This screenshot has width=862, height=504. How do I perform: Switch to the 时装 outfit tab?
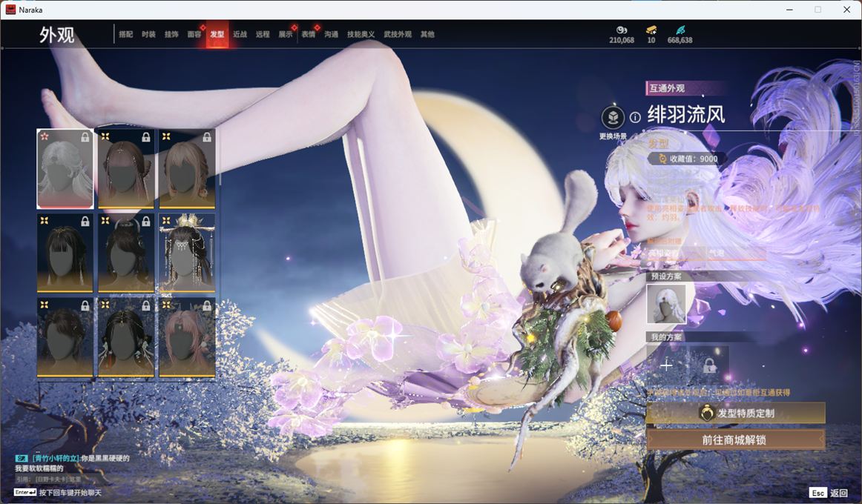[x=148, y=35]
